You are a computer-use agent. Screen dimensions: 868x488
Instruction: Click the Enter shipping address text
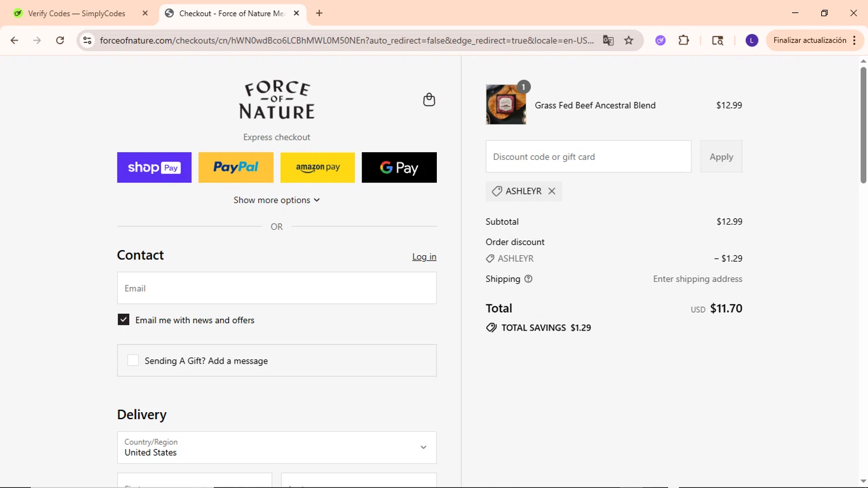(x=697, y=279)
